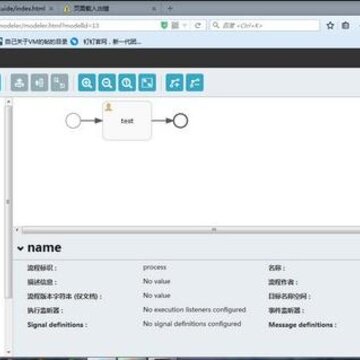Reload the page from the address bar
The height and width of the screenshot is (360, 360).
198,25
